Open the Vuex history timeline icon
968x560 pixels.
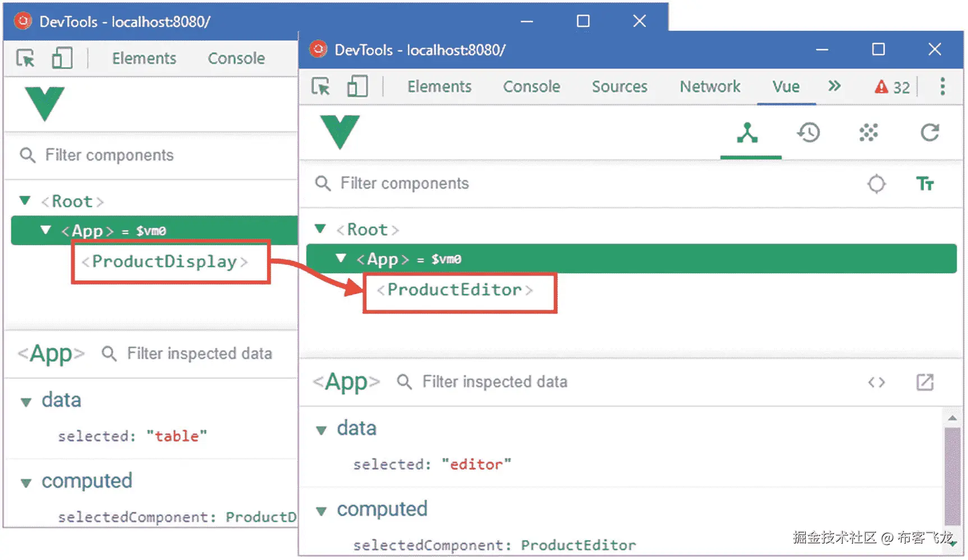809,134
